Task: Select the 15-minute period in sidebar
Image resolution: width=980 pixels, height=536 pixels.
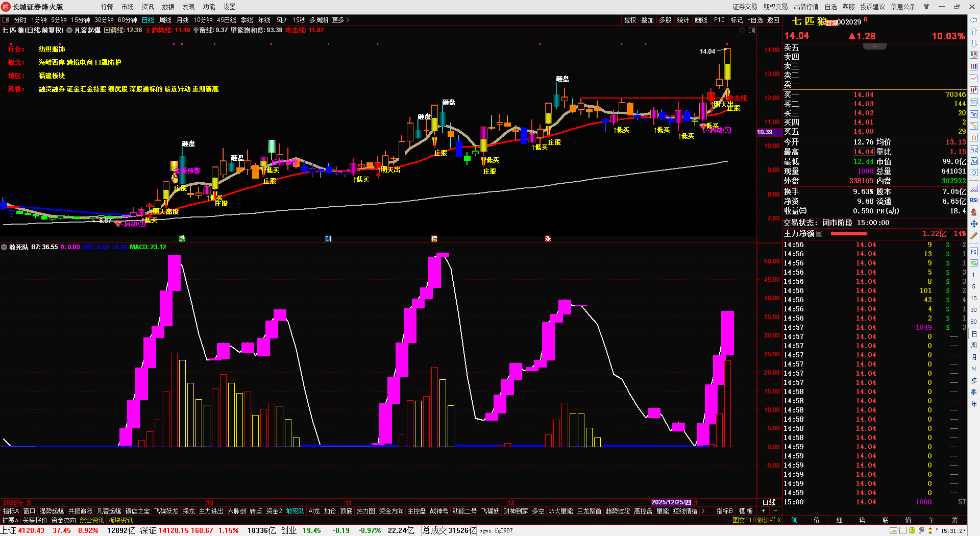Action: point(973,298)
